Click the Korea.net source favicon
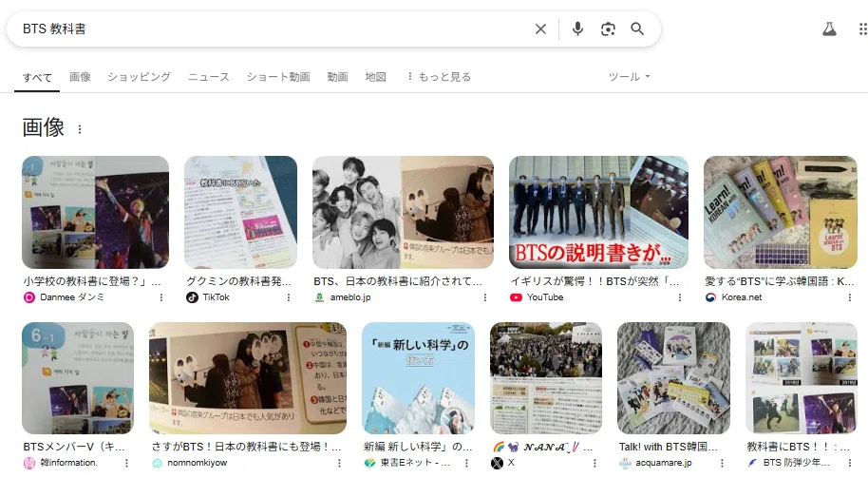The width and height of the screenshot is (868, 478). [710, 297]
